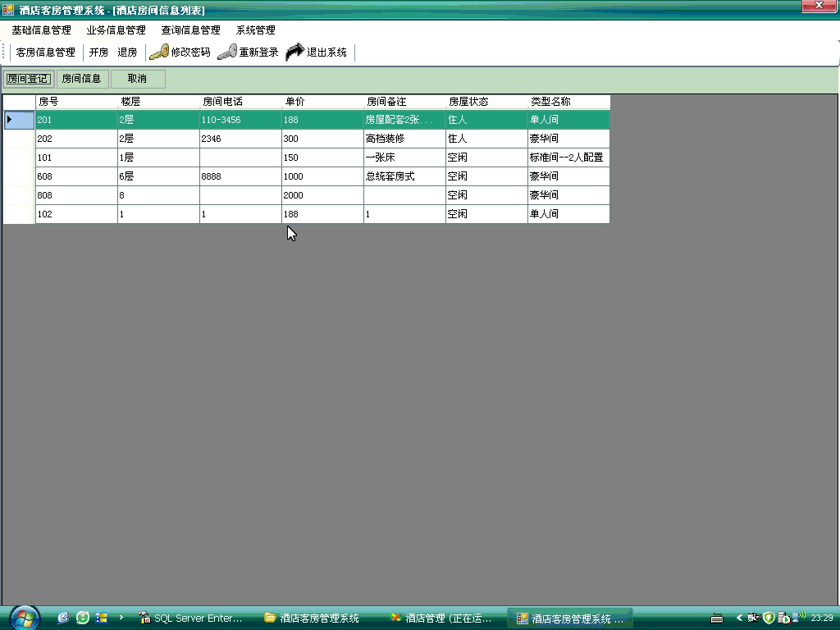Image resolution: width=840 pixels, height=630 pixels.
Task: Select room number cell 608
Action: point(76,176)
